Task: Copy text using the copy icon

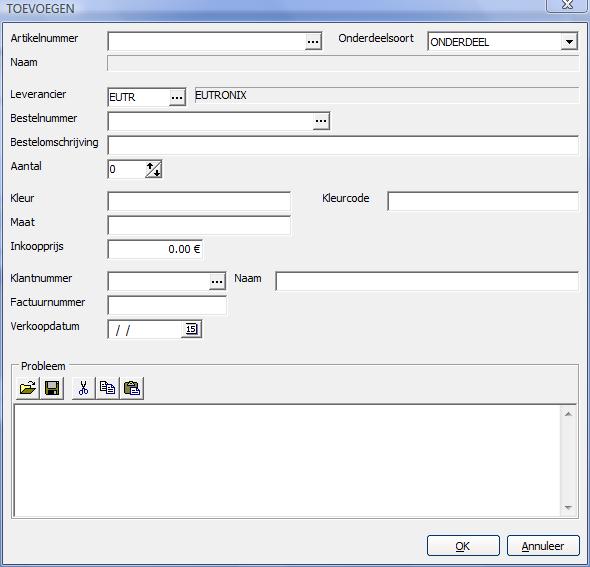Action: coord(107,388)
